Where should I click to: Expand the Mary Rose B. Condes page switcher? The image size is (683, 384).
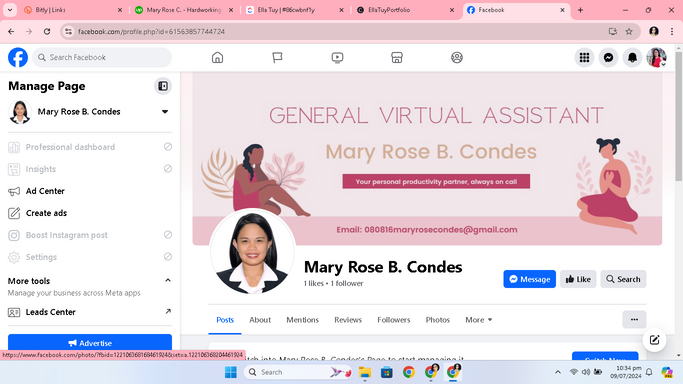165,112
